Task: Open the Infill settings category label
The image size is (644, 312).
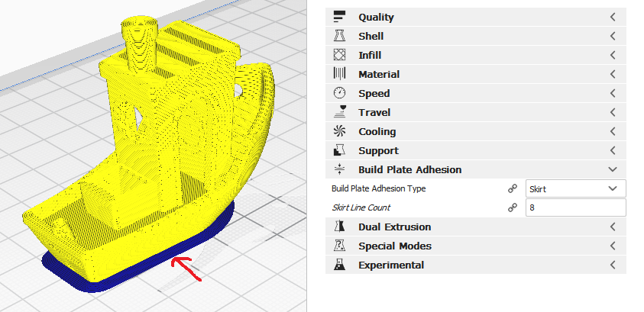Action: click(x=370, y=55)
